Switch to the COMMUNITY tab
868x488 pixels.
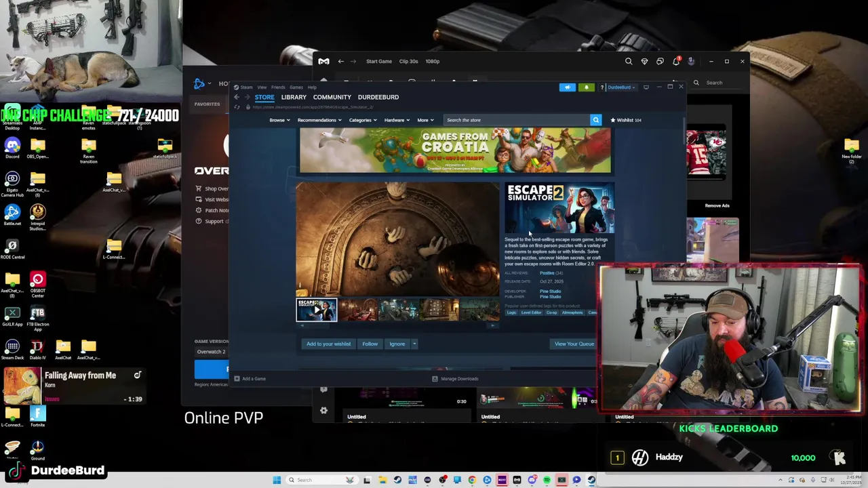(332, 97)
